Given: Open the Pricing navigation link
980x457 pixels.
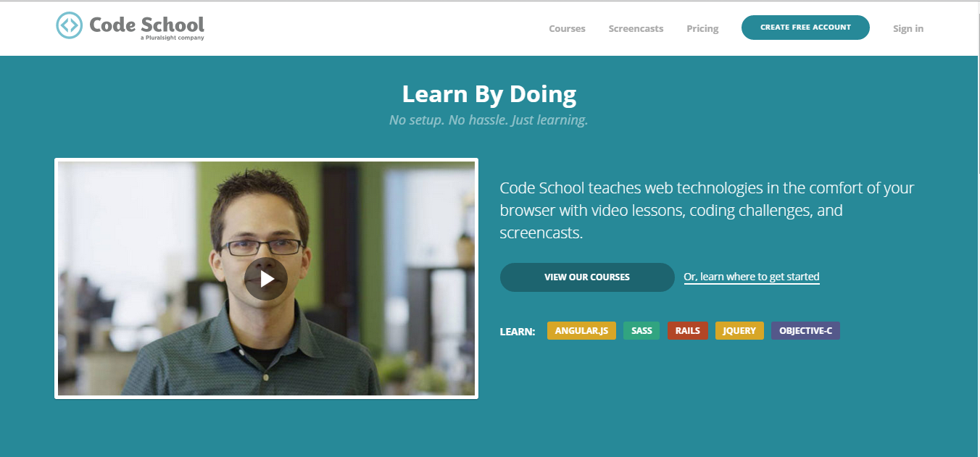Looking at the screenshot, I should tap(702, 29).
